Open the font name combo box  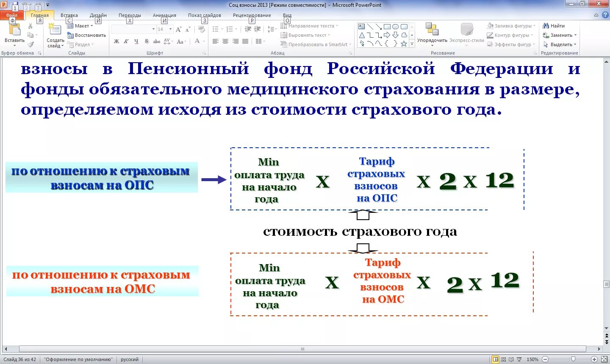pyautogui.click(x=133, y=29)
